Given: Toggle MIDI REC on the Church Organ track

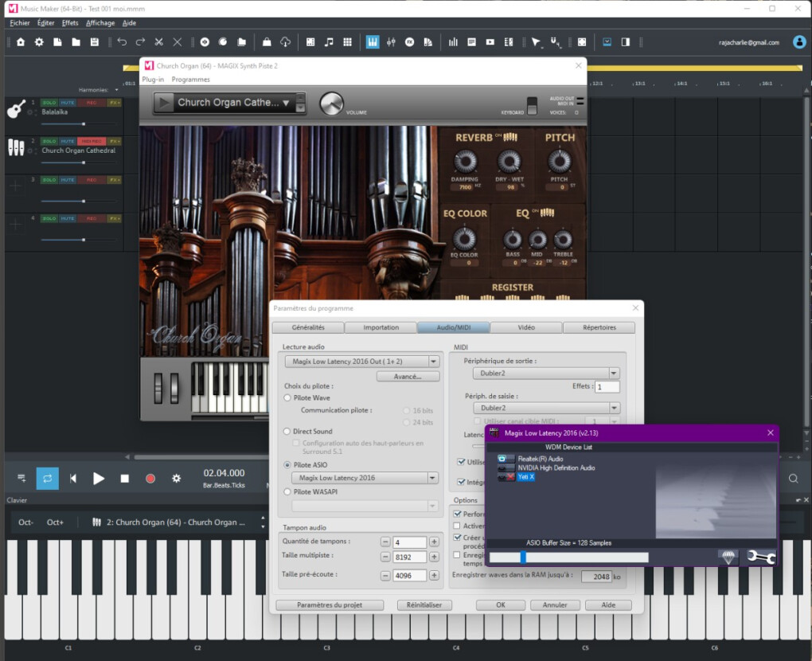Looking at the screenshot, I should (92, 141).
